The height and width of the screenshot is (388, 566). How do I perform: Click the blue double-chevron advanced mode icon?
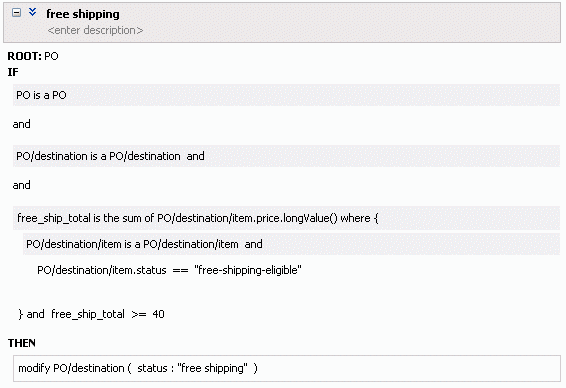(32, 12)
